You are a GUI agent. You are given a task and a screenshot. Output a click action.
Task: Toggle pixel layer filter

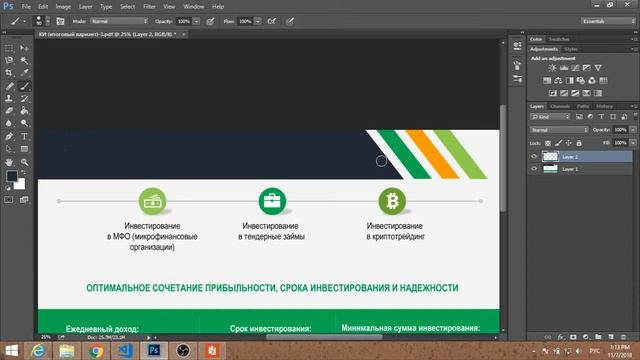[579, 117]
